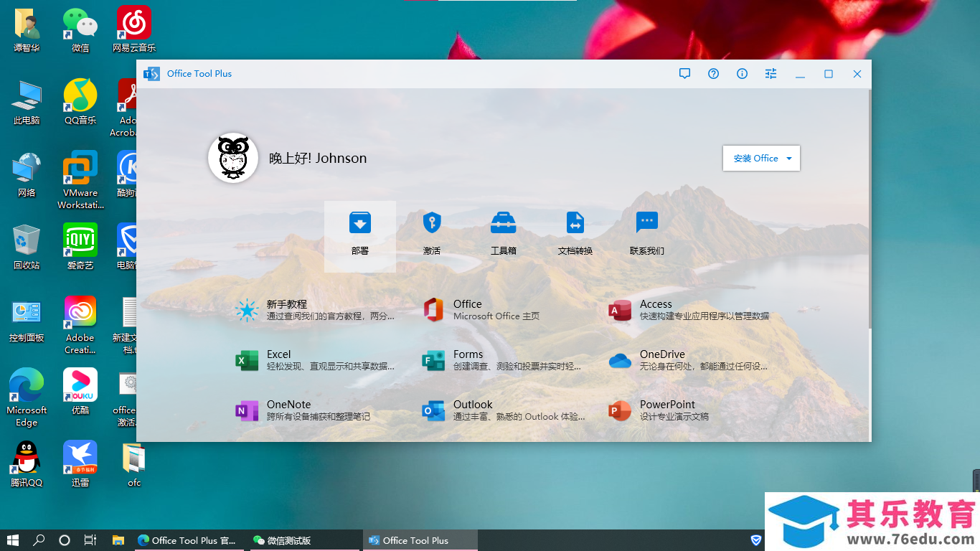Select the Microsoft Edge desktop icon
980x551 pixels.
27,397
